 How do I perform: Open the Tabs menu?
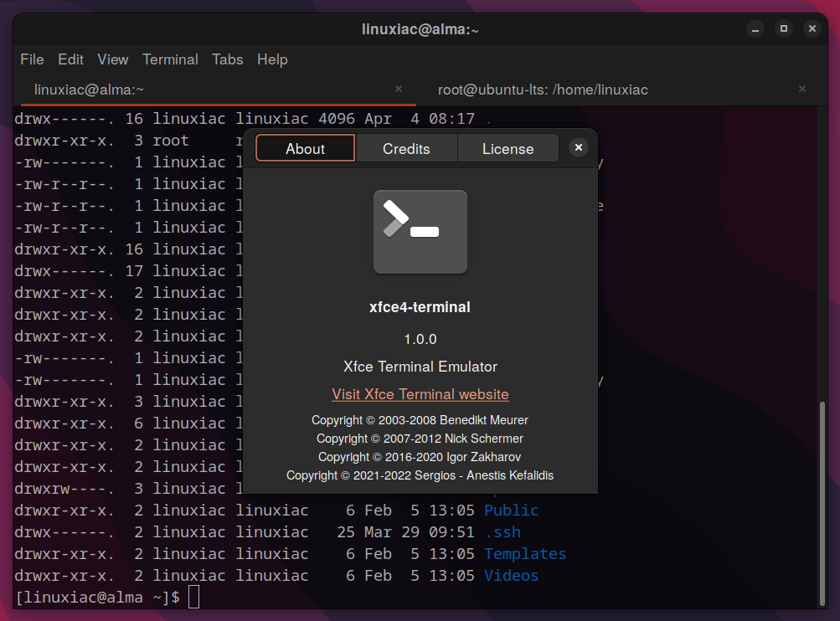[x=228, y=59]
